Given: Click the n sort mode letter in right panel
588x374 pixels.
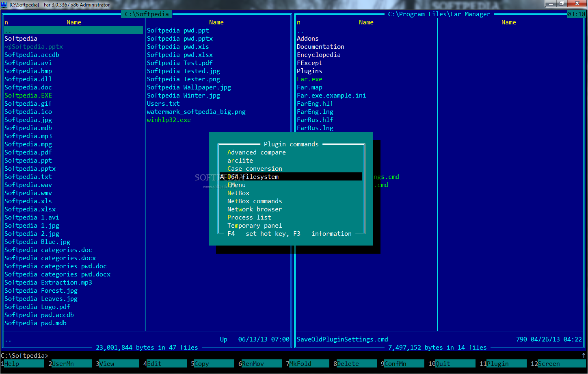Looking at the screenshot, I should 298,22.
